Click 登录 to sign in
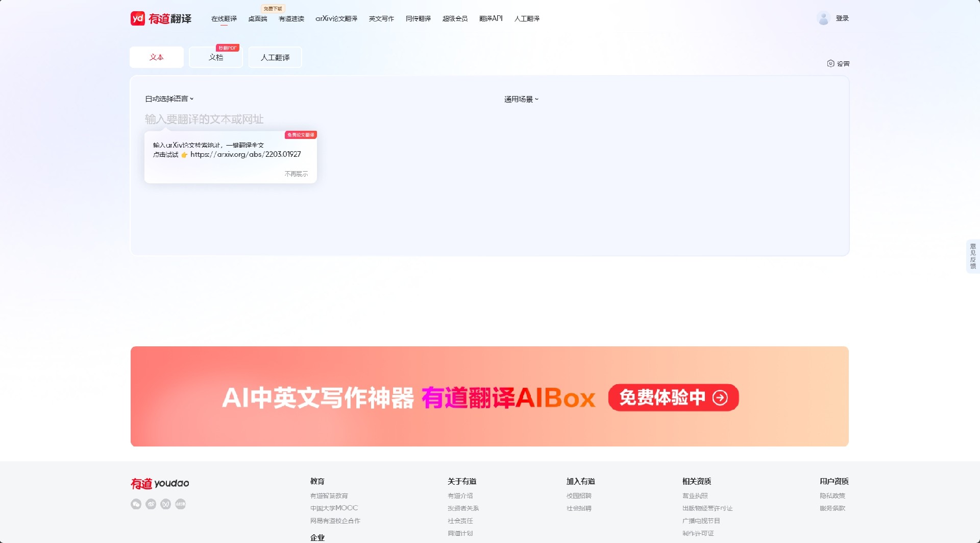 (x=842, y=18)
